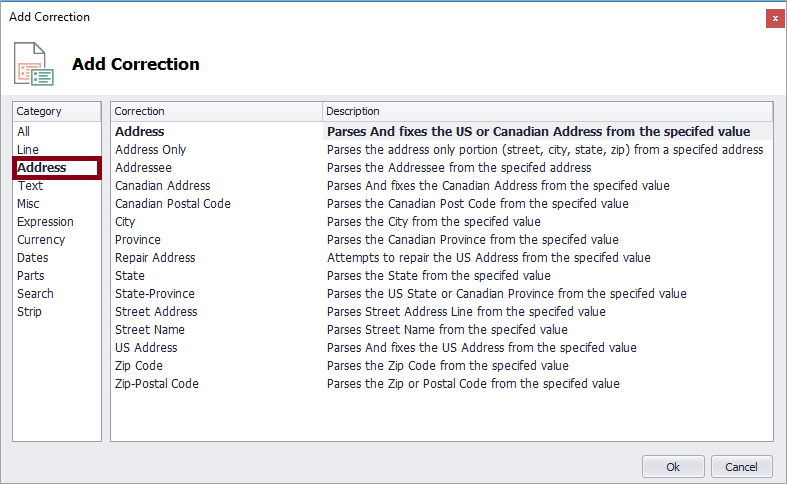This screenshot has width=787, height=484.
Task: Switch to the Dates category
Action: pyautogui.click(x=32, y=258)
